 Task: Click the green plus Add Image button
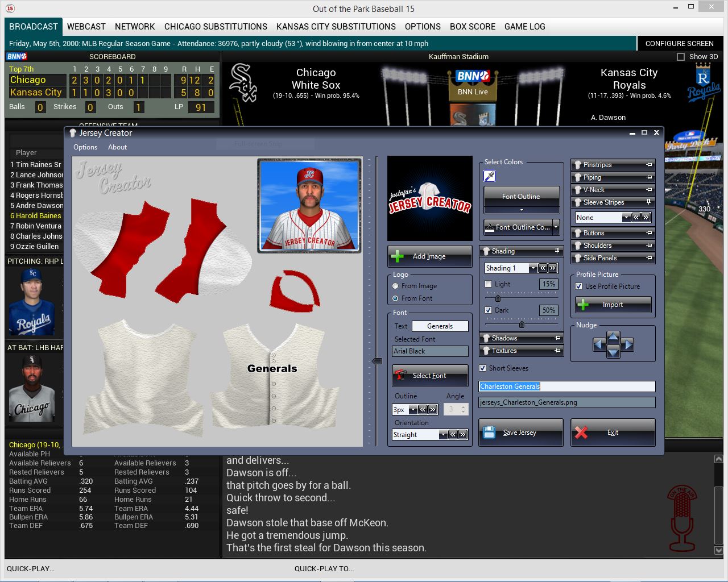pos(429,256)
